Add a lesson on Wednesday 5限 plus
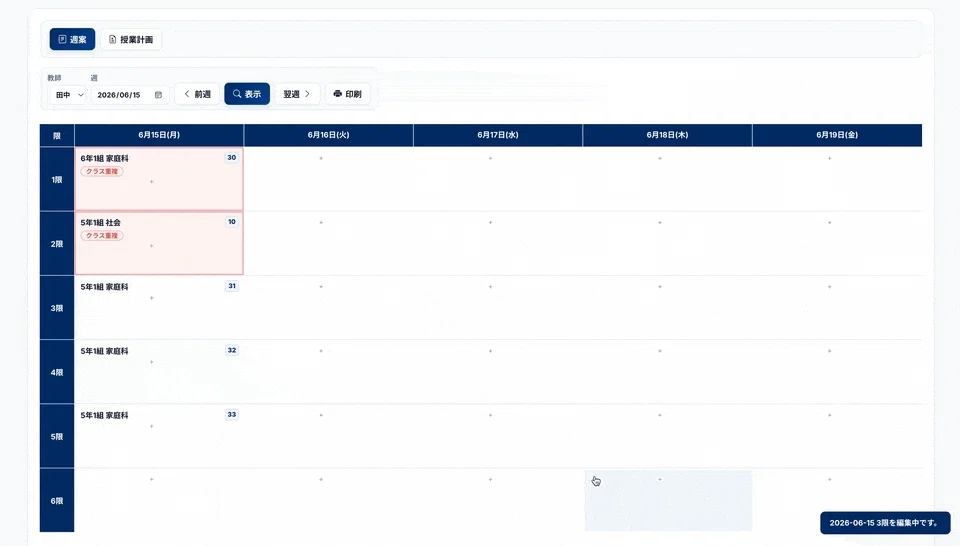This screenshot has height=546, width=960. coord(490,416)
